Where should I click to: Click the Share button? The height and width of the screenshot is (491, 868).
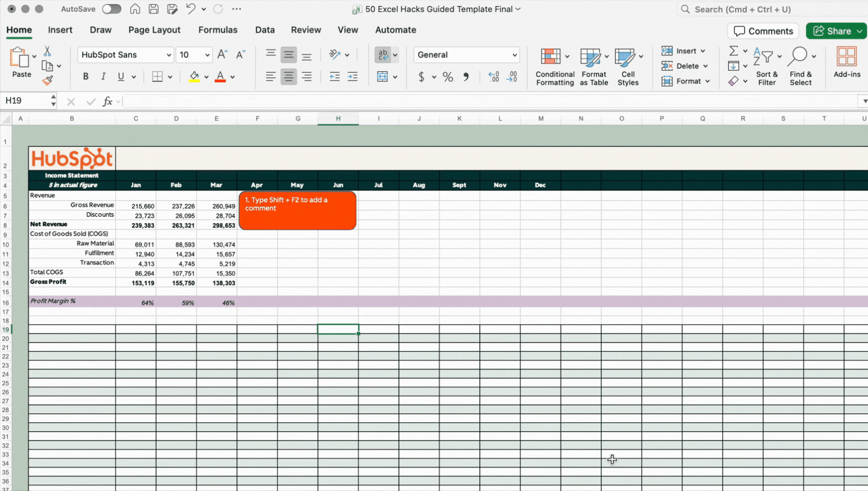(832, 31)
